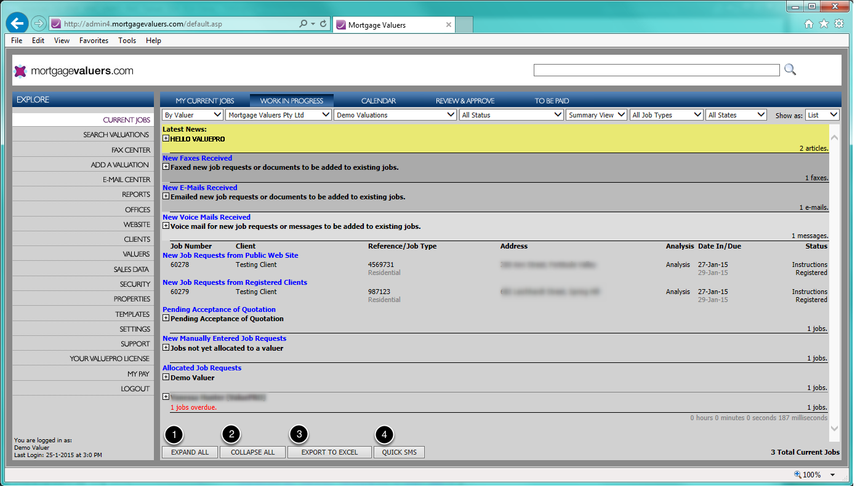Close the Mortgage Valuers browser tab

click(x=449, y=25)
